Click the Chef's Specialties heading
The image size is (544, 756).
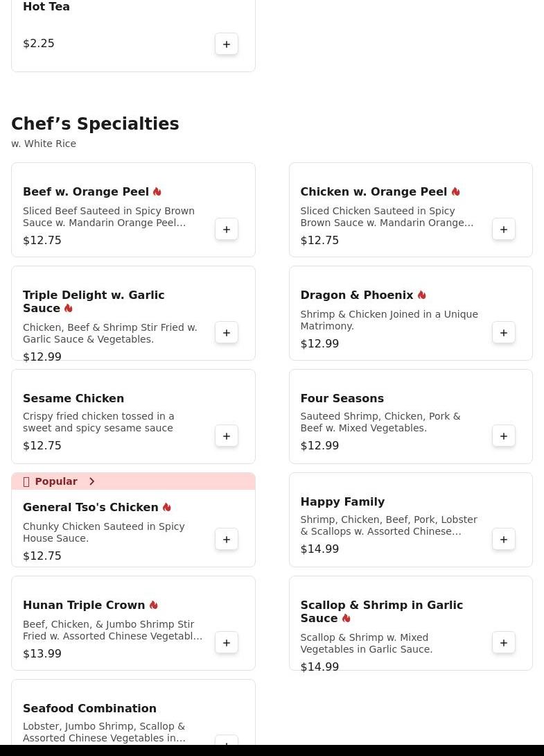point(95,123)
